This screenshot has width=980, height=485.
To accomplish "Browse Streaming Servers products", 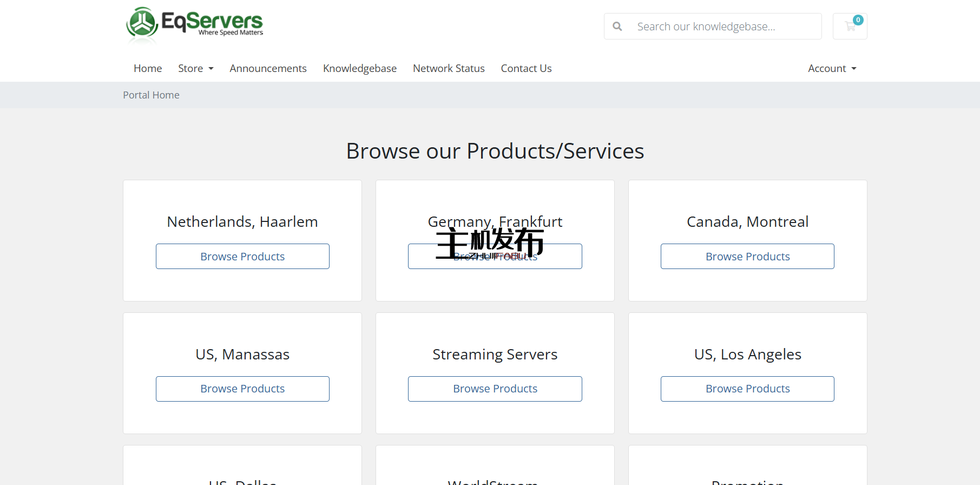I will 495,389.
